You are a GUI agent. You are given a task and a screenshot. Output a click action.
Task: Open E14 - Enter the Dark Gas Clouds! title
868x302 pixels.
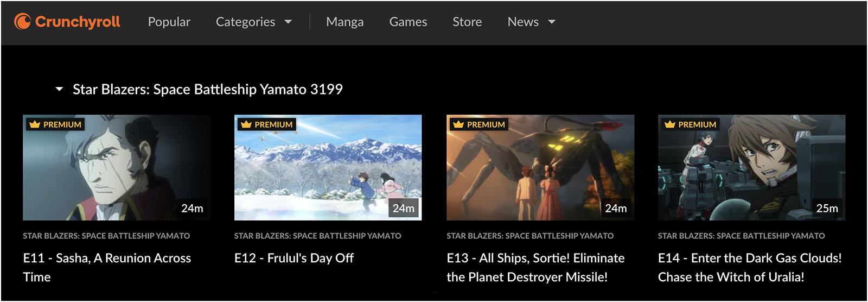[x=750, y=267]
